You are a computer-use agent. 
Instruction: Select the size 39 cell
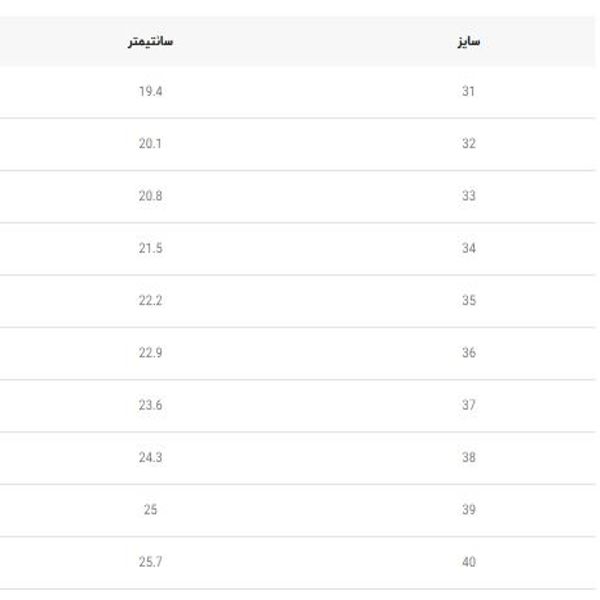tap(469, 510)
